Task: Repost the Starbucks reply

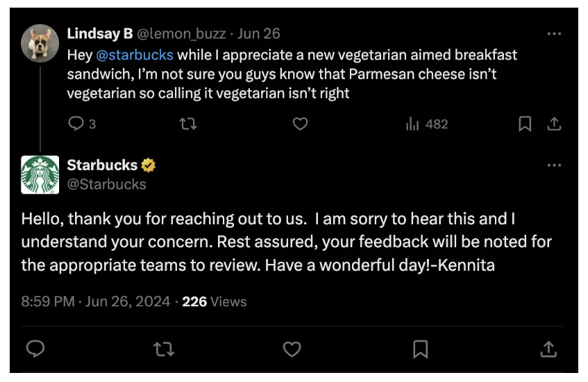Action: (x=164, y=349)
